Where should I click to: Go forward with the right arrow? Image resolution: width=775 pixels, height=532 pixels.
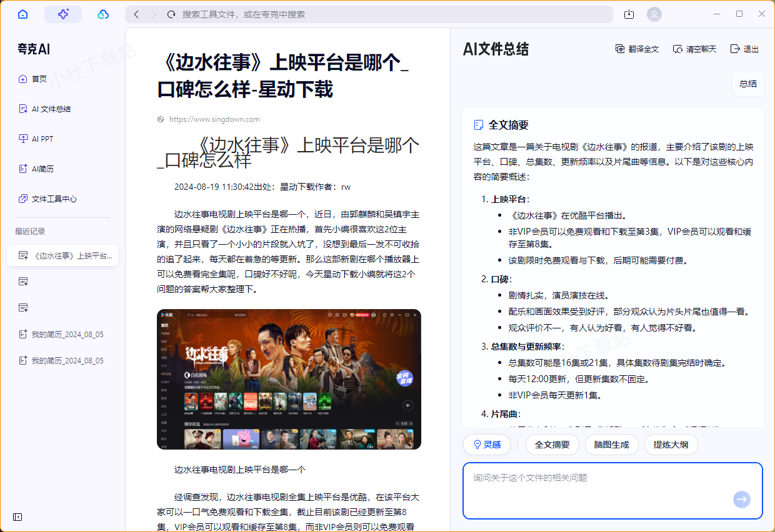tap(154, 14)
